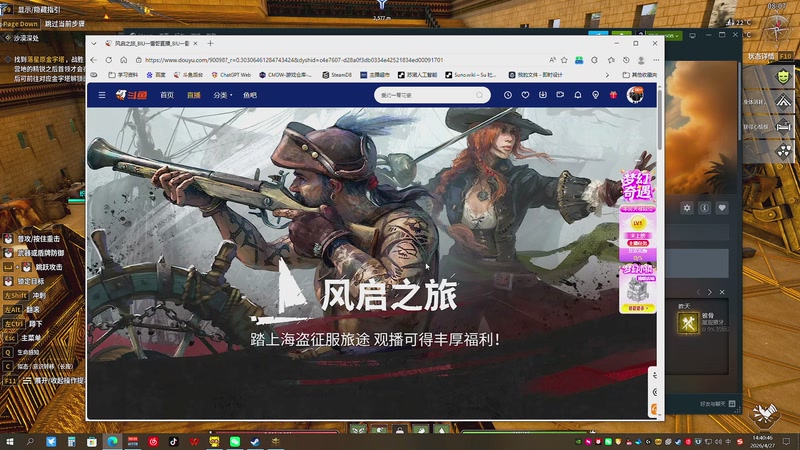The width and height of the screenshot is (800, 450).
Task: Click the next arrow in the Steam news panel
Action: coord(710,292)
